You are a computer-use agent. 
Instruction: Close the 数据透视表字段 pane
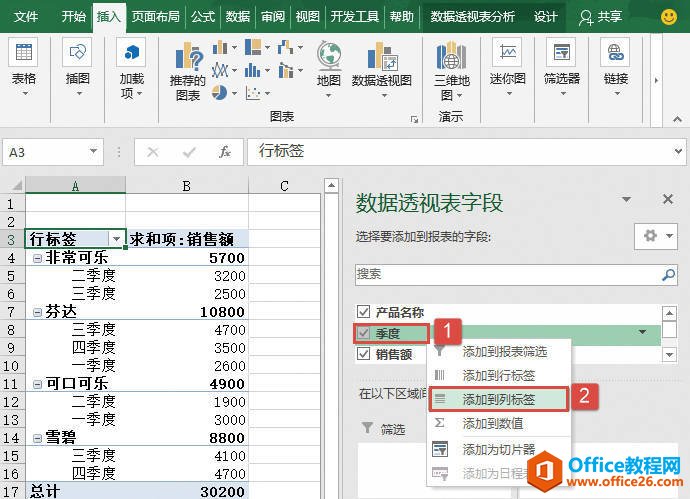tap(668, 199)
